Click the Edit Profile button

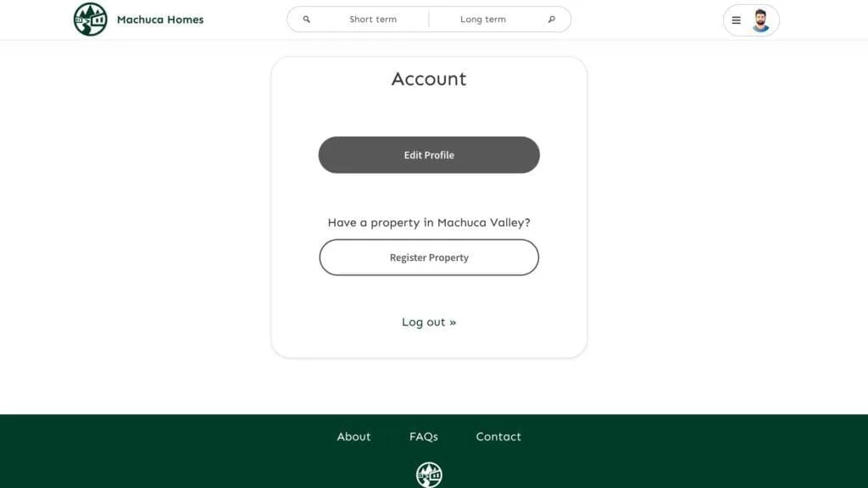pos(429,155)
